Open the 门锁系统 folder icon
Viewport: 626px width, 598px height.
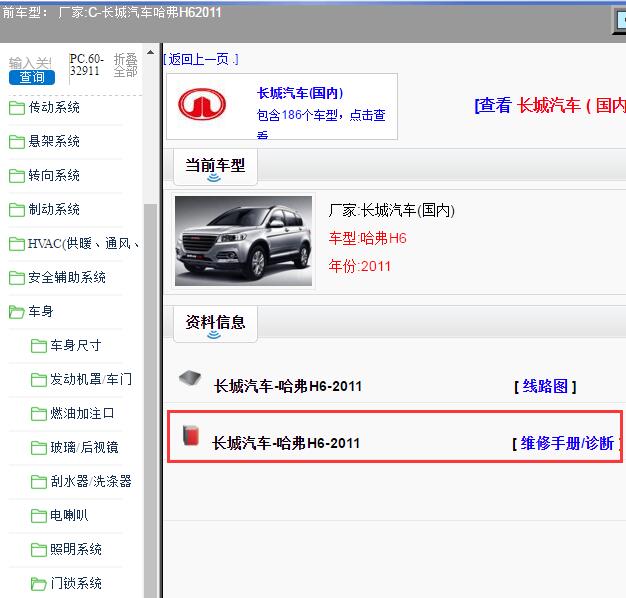39,584
